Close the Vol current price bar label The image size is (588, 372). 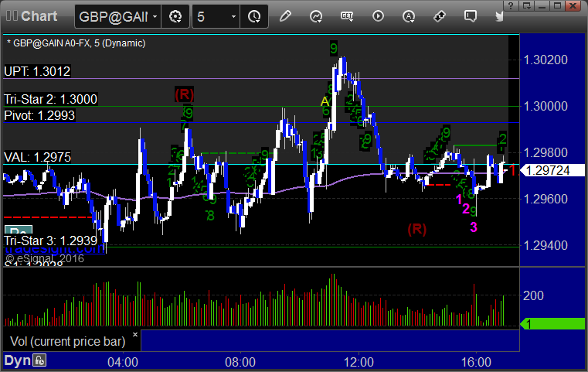135,334
